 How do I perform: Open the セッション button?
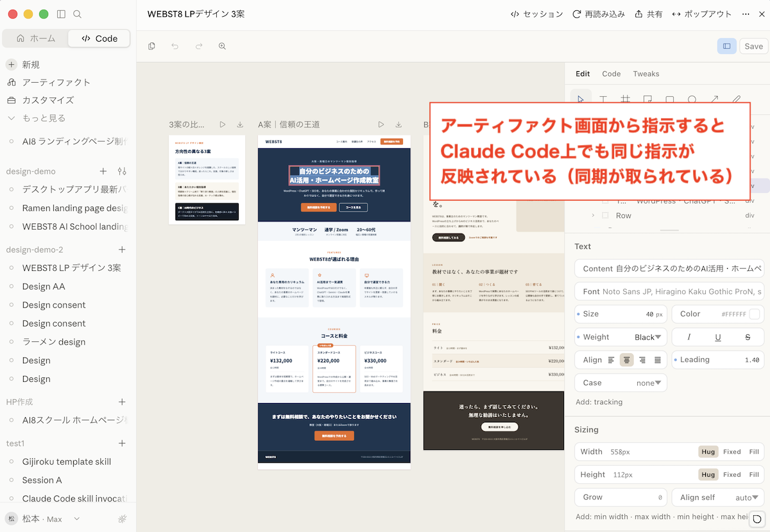[536, 14]
